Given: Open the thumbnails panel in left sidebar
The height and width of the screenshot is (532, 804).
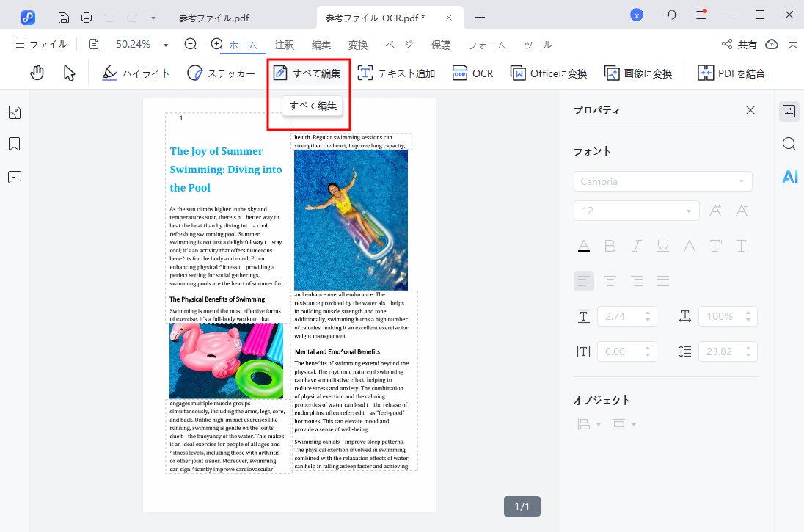Looking at the screenshot, I should tap(15, 112).
